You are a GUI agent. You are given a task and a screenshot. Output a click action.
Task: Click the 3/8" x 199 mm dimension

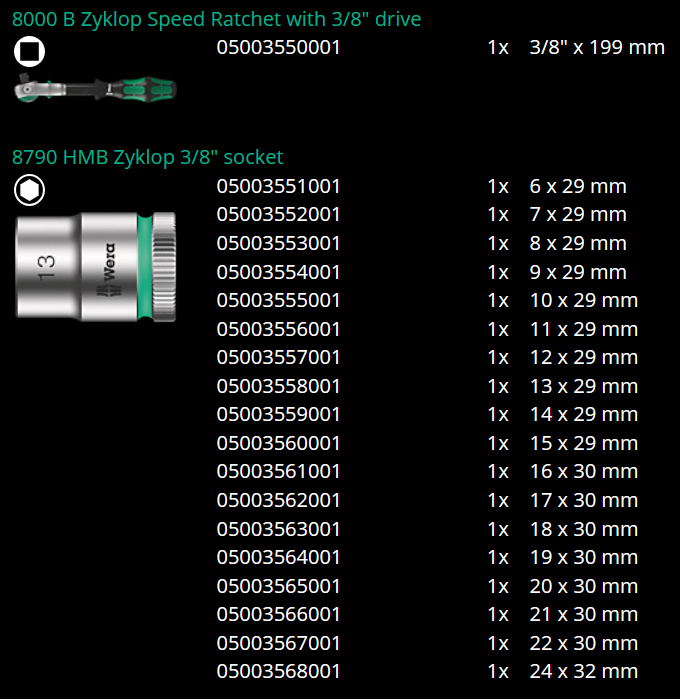click(596, 48)
